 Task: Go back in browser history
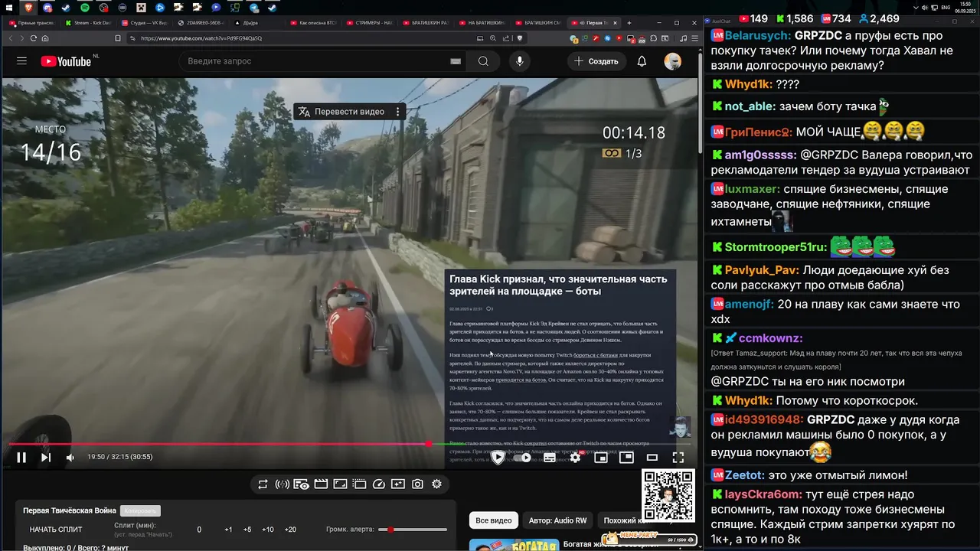(x=11, y=38)
